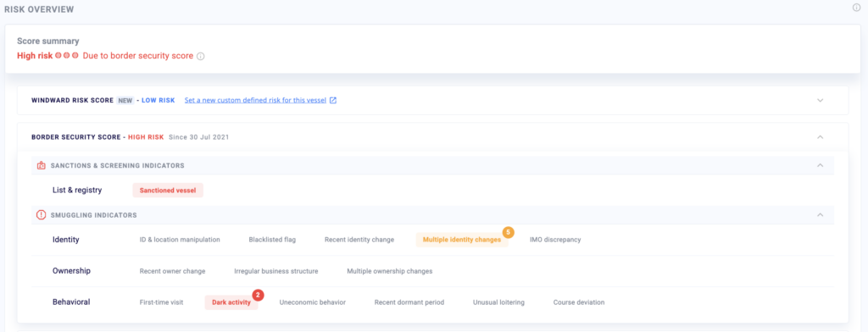Click the IMO discrepancy indicator
This screenshot has width=868, height=332.
click(x=555, y=240)
